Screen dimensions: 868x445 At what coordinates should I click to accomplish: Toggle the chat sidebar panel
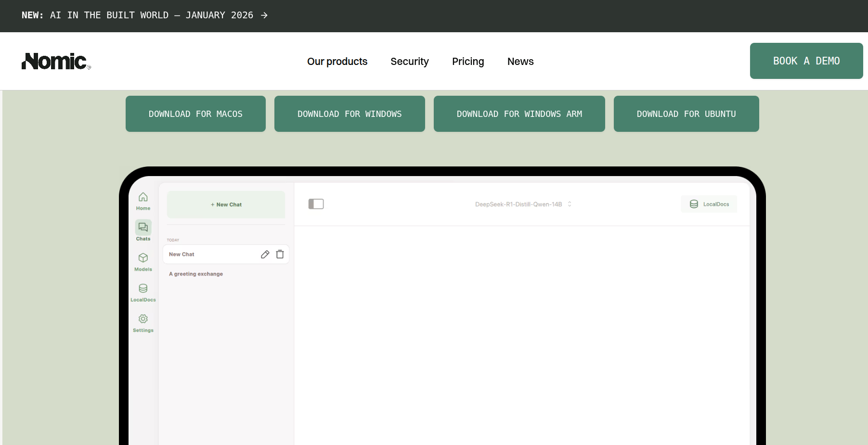click(316, 204)
